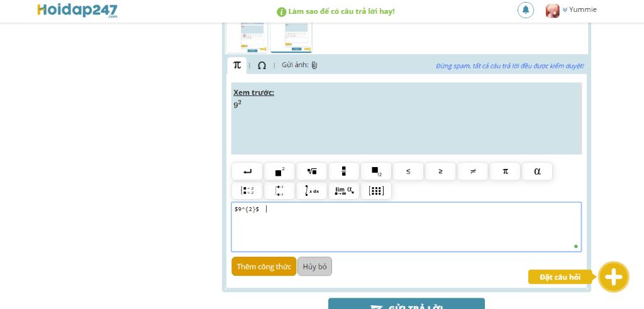
Task: Insert the square root template
Action: pyautogui.click(x=312, y=171)
